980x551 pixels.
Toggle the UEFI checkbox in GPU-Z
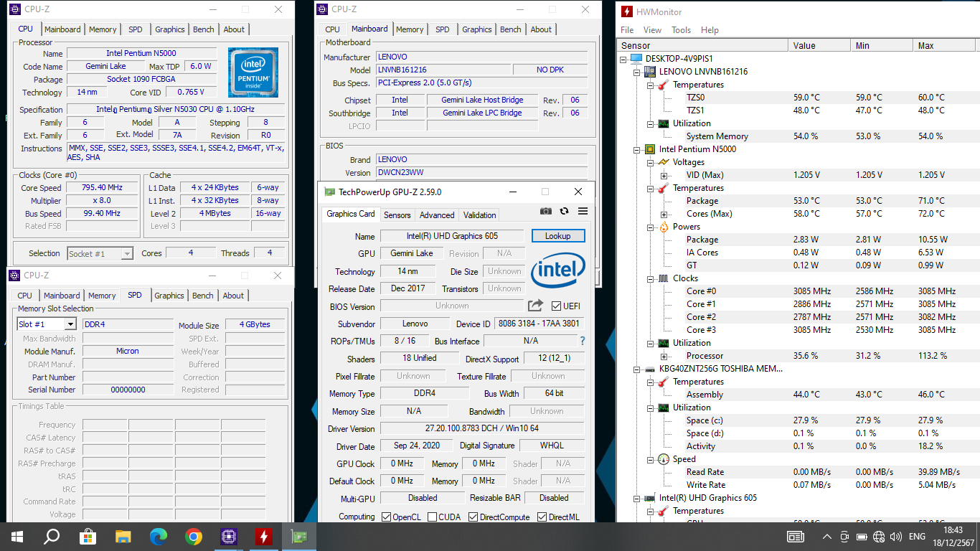click(x=556, y=306)
